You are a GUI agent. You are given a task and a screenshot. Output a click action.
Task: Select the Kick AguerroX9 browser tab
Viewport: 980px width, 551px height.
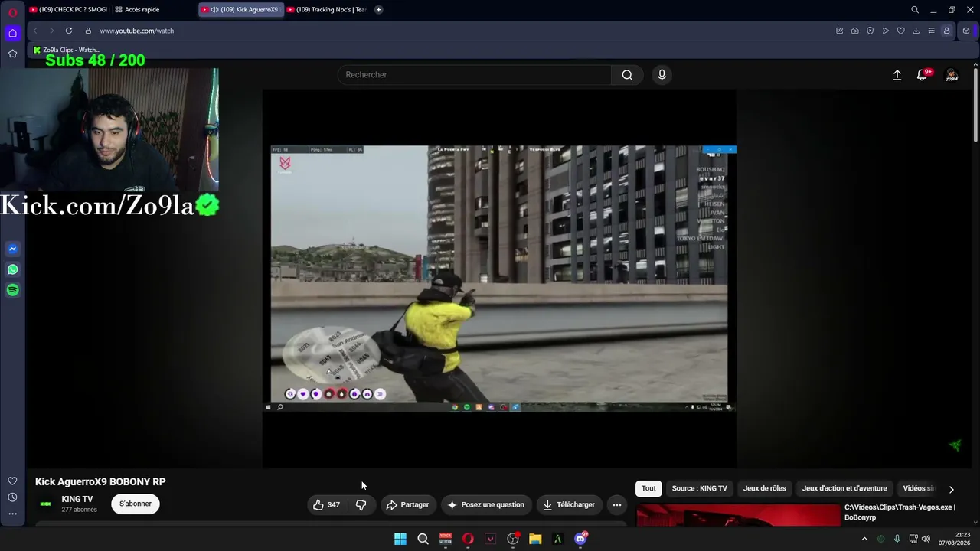pos(240,10)
